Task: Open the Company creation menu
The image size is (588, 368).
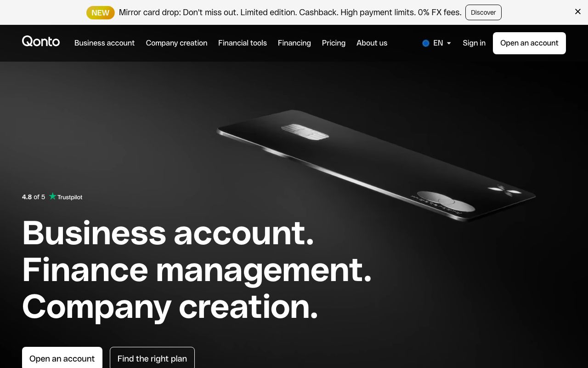Action: 176,43
